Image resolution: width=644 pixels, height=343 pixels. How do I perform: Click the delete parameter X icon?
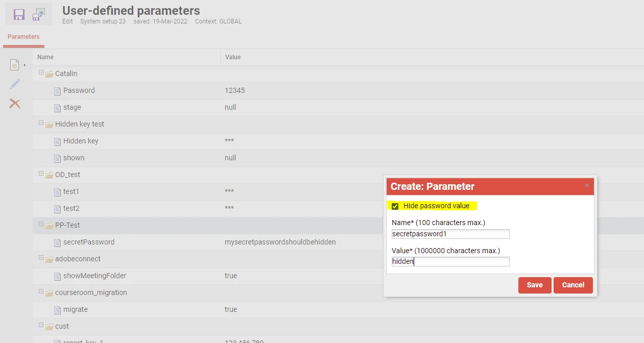pyautogui.click(x=15, y=103)
